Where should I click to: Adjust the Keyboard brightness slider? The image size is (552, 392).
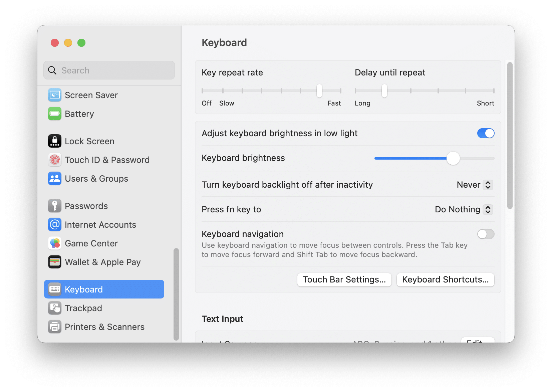coord(453,159)
